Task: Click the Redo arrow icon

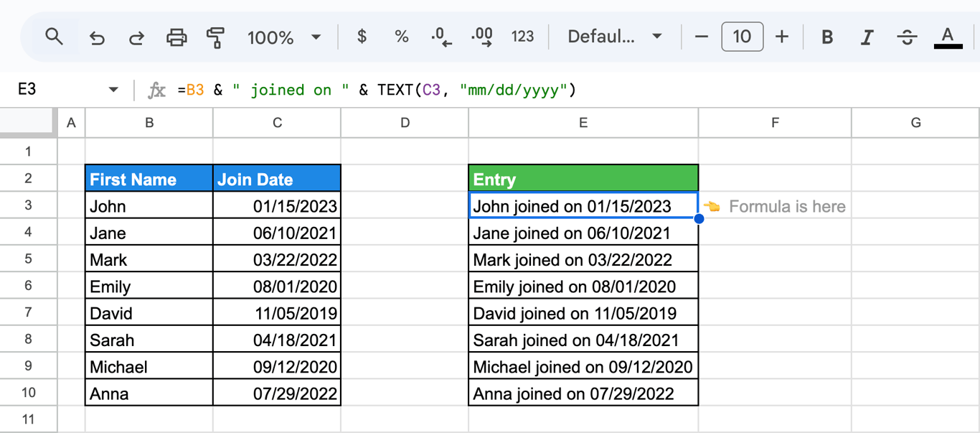Action: coord(136,37)
